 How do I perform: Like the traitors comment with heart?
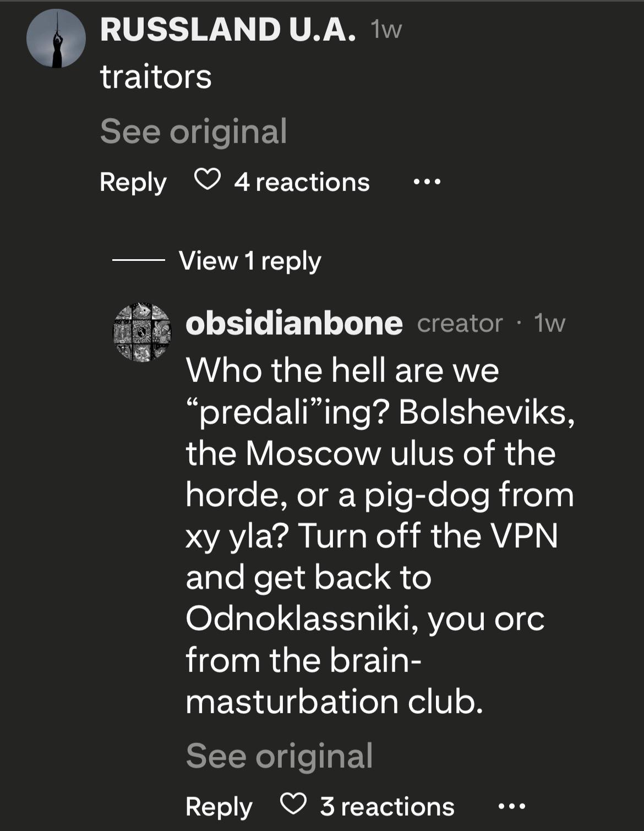208,180
